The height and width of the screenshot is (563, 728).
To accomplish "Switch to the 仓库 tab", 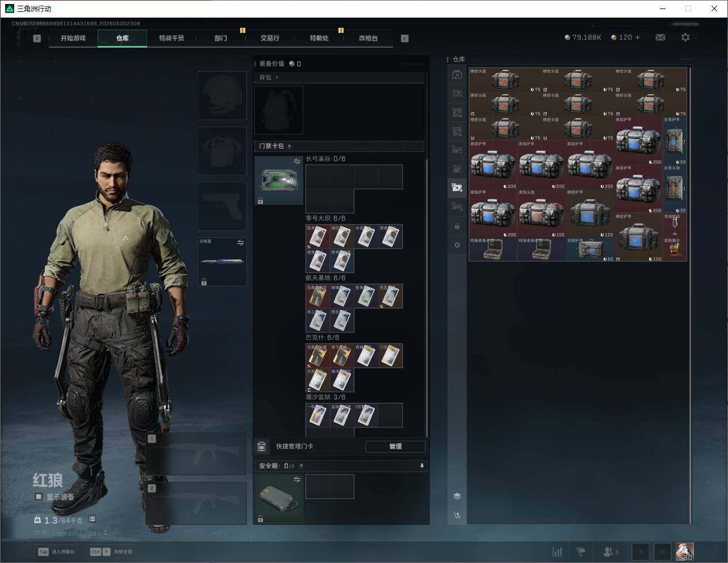I will pos(122,38).
